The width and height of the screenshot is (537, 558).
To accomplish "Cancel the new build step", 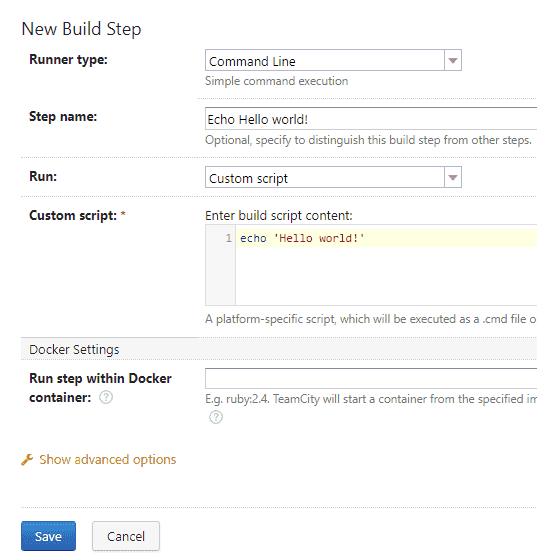I will [x=126, y=536].
